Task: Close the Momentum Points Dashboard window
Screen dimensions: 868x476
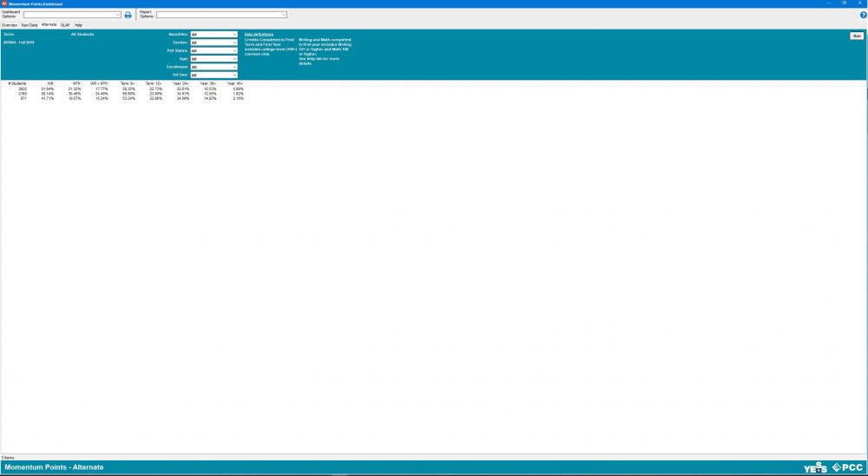Action: pos(859,3)
